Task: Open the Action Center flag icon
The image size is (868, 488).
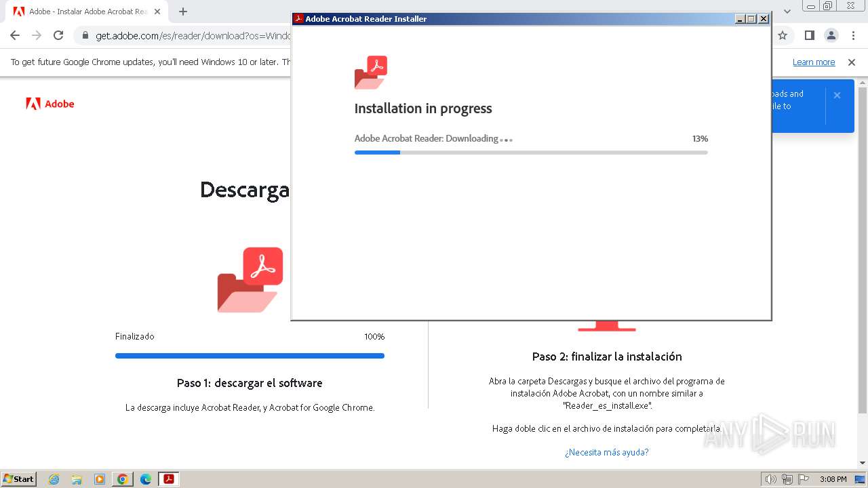Action: pyautogui.click(x=803, y=479)
